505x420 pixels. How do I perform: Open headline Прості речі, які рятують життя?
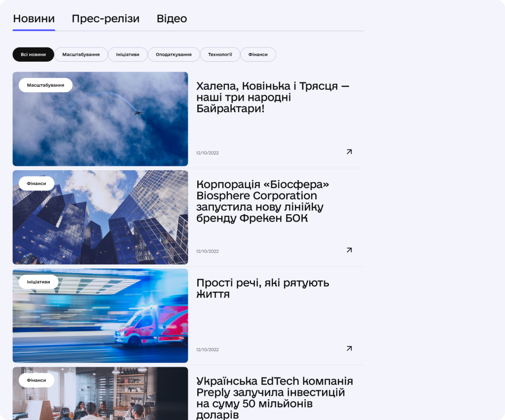click(x=262, y=288)
